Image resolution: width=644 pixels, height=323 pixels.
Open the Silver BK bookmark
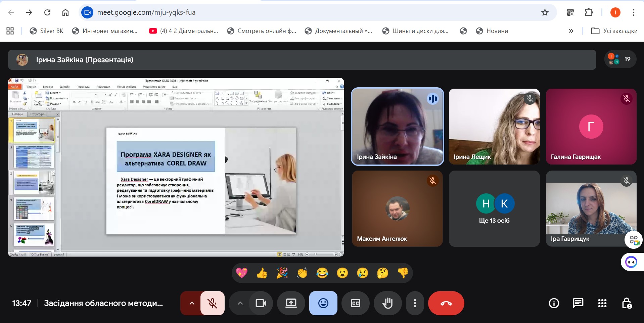click(x=46, y=31)
